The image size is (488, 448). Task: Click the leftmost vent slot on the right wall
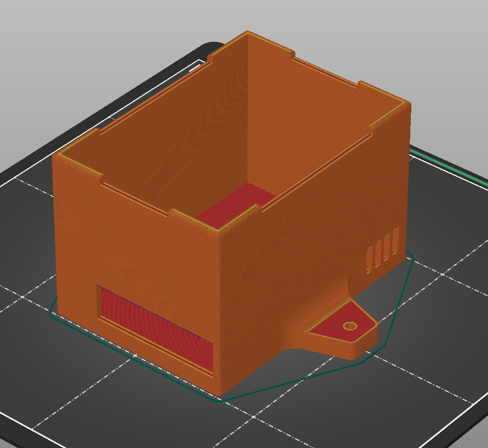click(369, 258)
